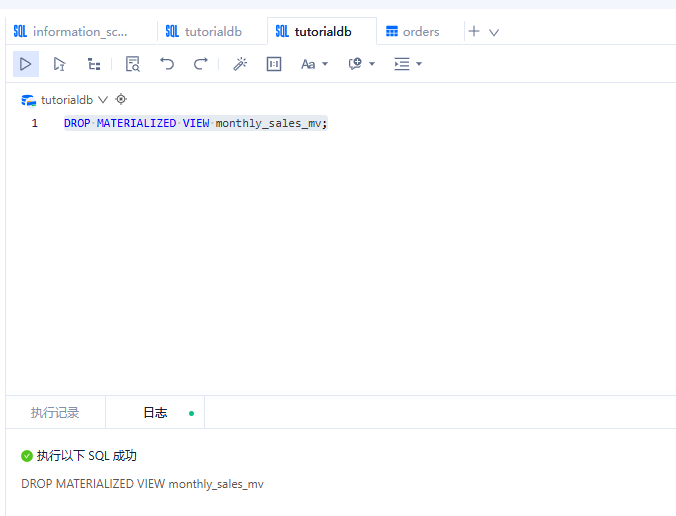Viewport: 676px width, 516px height.
Task: Open the execution plan tree icon
Action: 94,64
